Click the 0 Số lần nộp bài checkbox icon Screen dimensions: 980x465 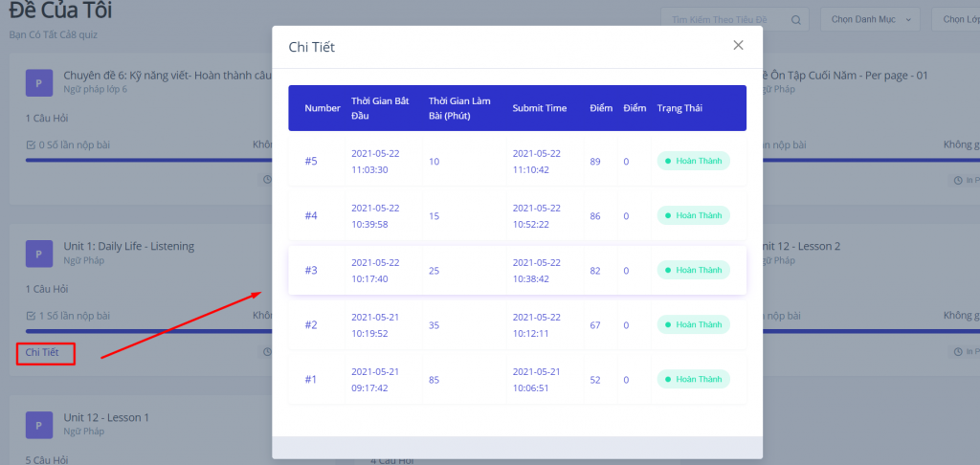[31, 145]
